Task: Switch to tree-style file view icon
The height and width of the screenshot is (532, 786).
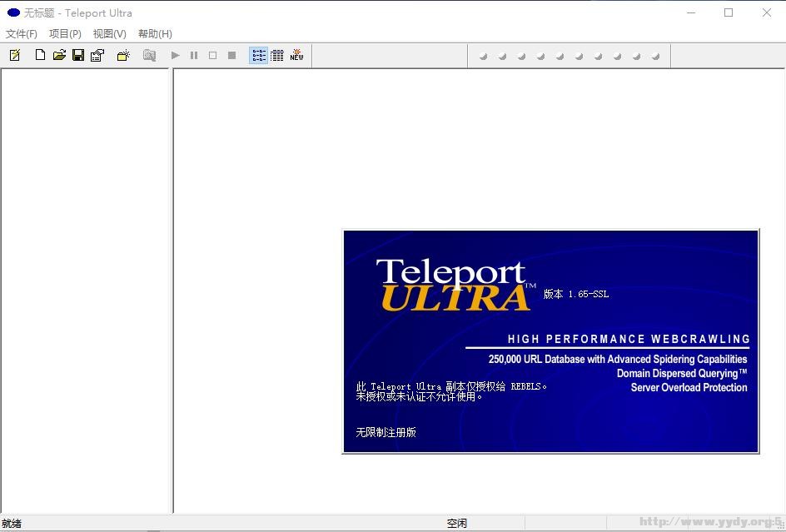Action: pos(259,55)
